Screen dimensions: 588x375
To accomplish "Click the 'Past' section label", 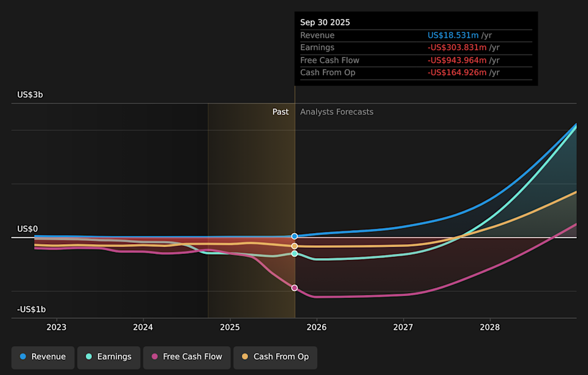I will coord(281,112).
